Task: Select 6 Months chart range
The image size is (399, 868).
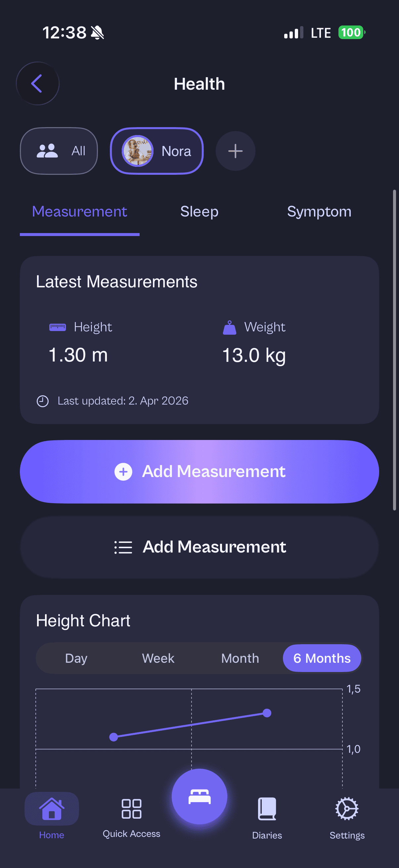Action: click(322, 658)
